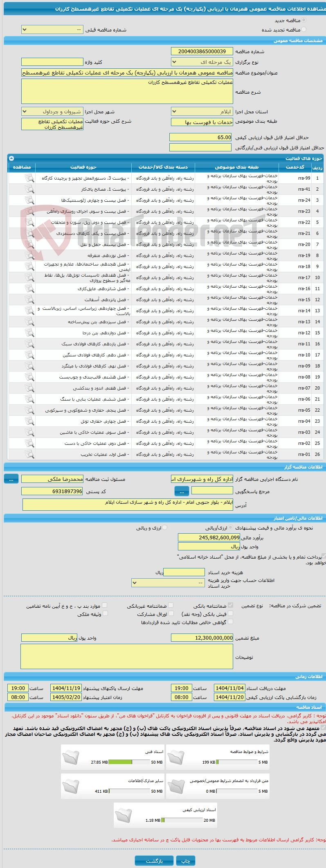Click view magnifier icon for row rra-41
This screenshot has width=326, height=868.
(x=29, y=189)
